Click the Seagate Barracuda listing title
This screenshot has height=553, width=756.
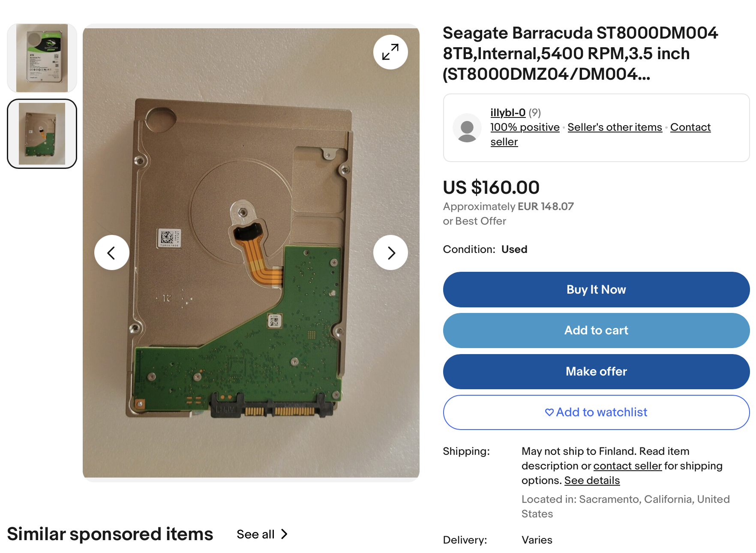click(580, 54)
